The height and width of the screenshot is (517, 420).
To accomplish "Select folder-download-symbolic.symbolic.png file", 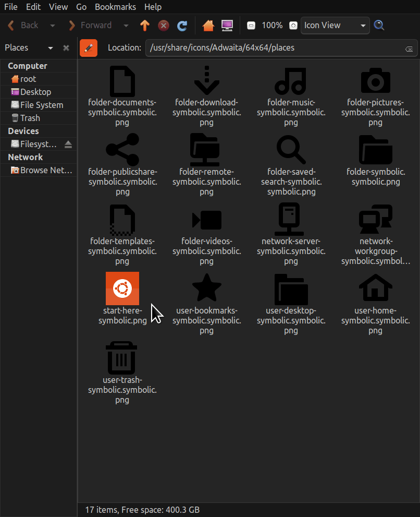I will [x=206, y=95].
